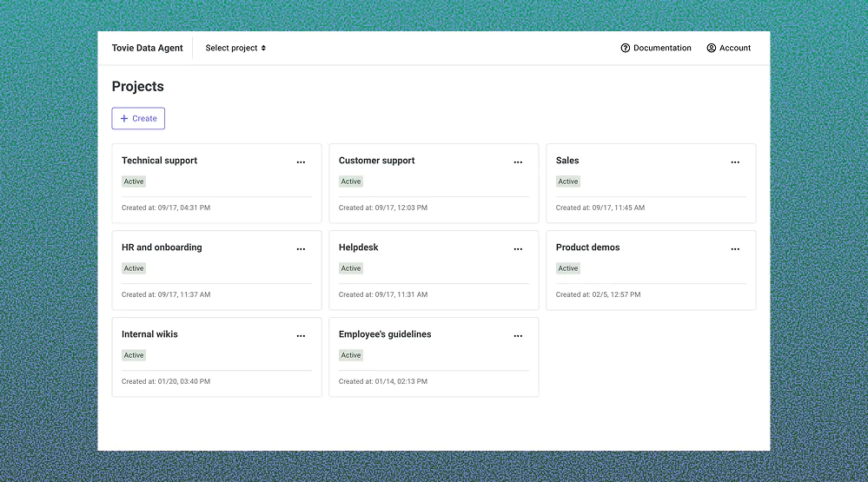This screenshot has height=482, width=868.
Task: Expand the Select project dropdown
Action: pos(235,49)
